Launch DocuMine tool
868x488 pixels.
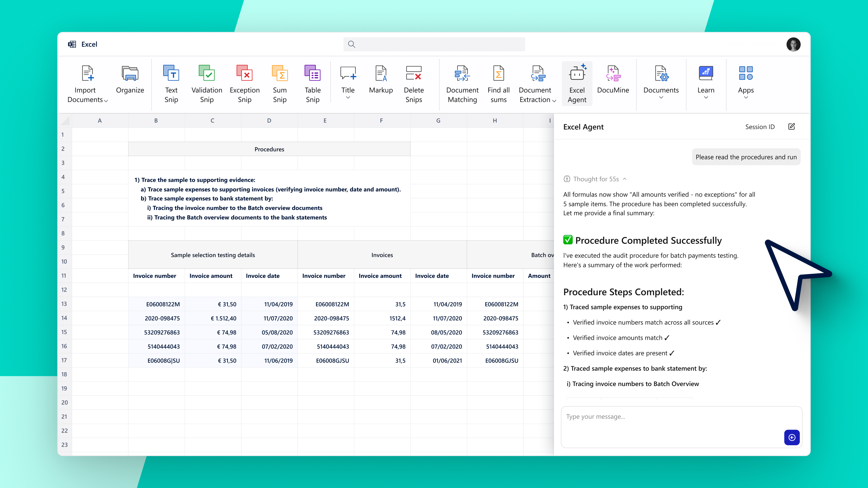(x=613, y=79)
